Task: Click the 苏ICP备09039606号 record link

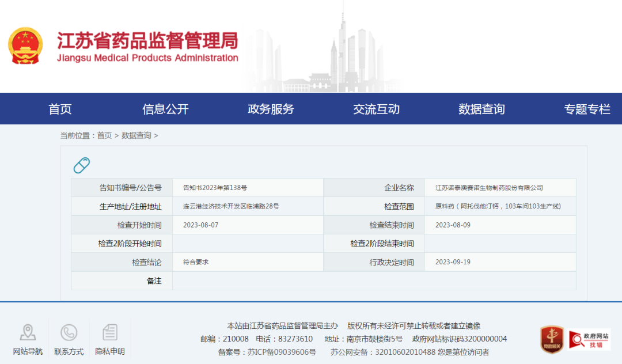Action: (x=282, y=352)
